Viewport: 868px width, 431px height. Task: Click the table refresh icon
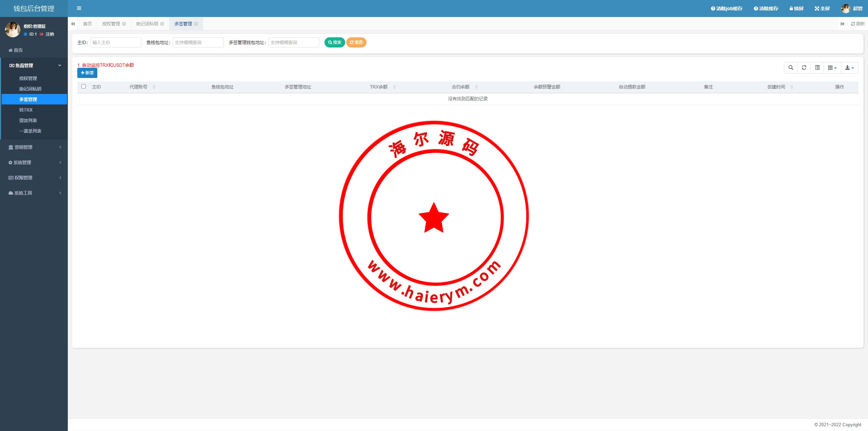click(804, 68)
